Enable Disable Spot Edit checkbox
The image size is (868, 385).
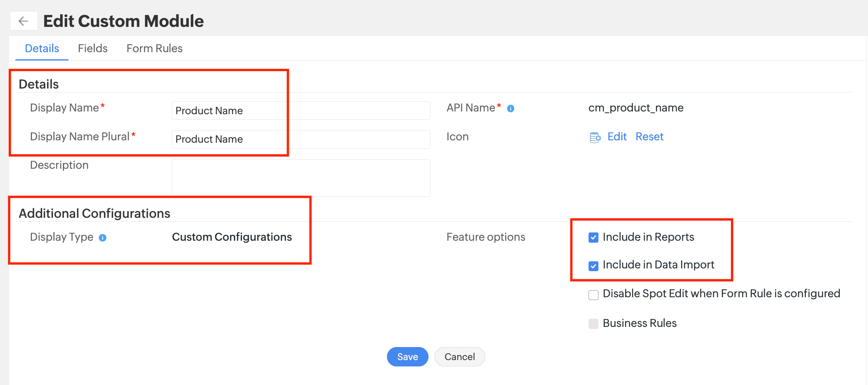pyautogui.click(x=593, y=295)
